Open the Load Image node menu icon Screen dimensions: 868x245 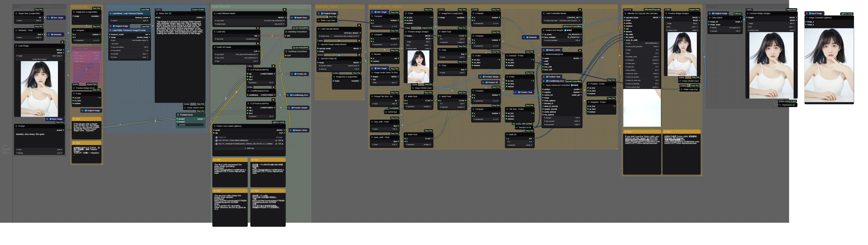point(16,46)
